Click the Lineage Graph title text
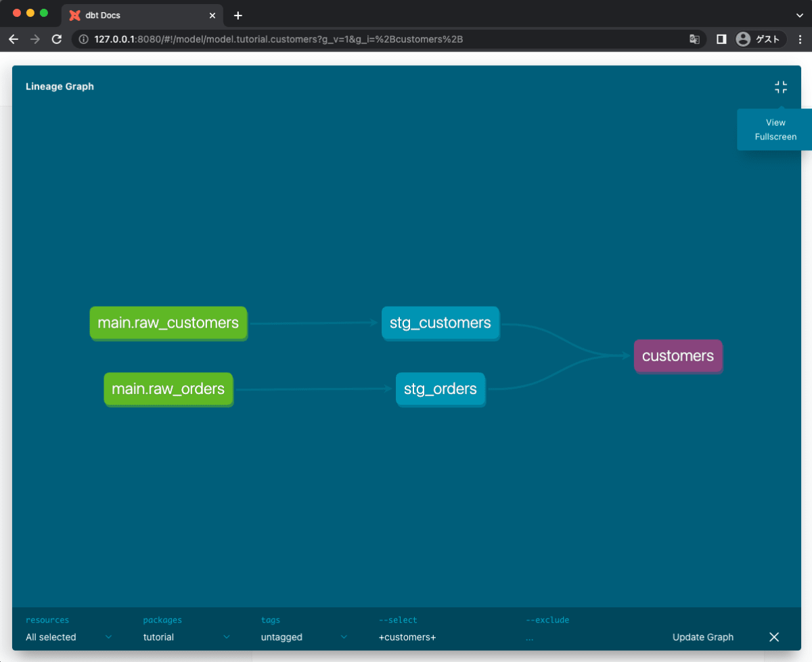This screenshot has height=662, width=812. click(x=60, y=87)
